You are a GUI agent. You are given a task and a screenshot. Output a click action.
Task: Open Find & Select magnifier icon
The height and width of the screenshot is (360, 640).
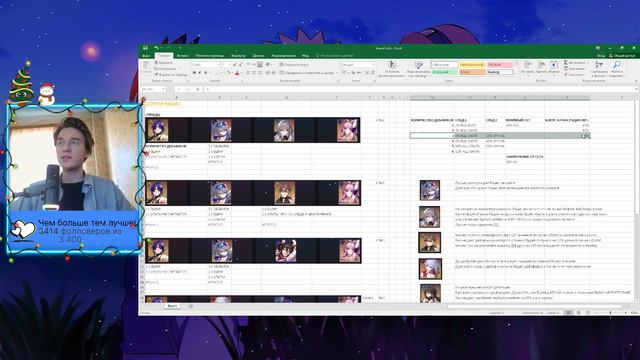coord(617,65)
